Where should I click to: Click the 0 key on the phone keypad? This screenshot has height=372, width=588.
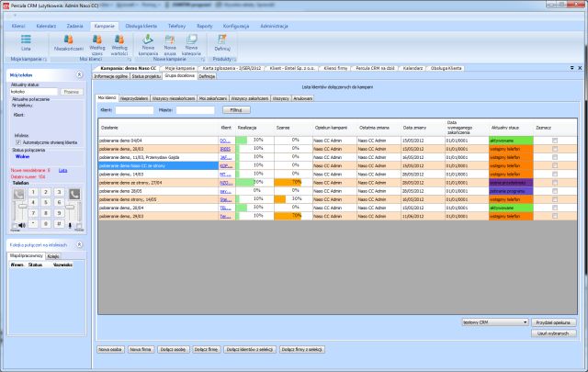click(x=46, y=223)
